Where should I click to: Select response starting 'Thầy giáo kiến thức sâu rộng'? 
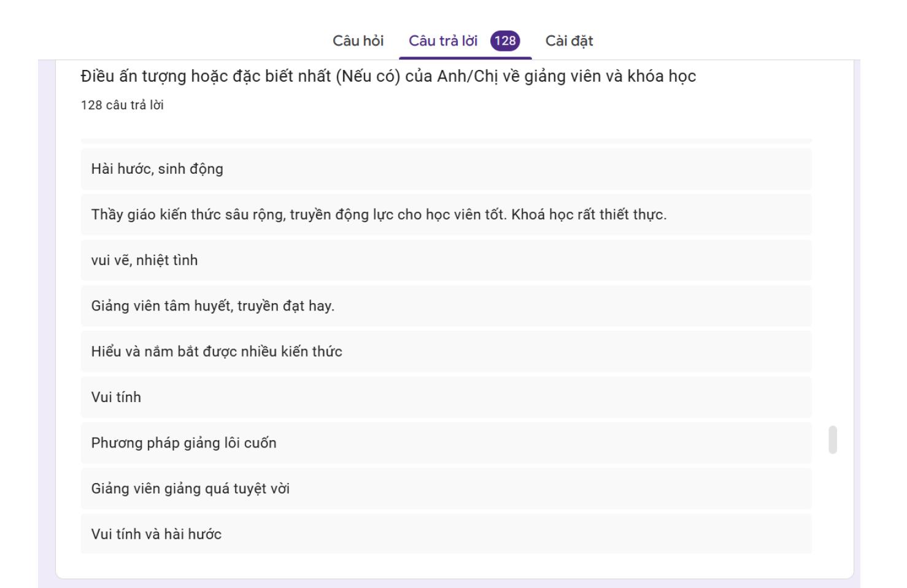pos(379,215)
